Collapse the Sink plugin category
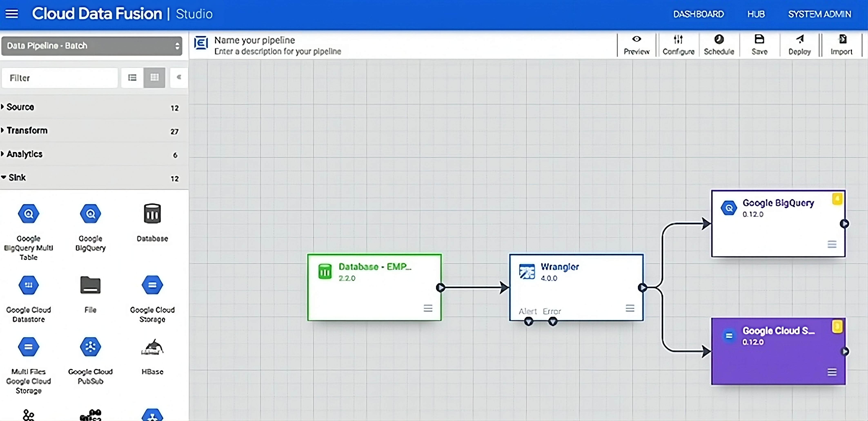Screen dimensions: 868x421 [94, 177]
